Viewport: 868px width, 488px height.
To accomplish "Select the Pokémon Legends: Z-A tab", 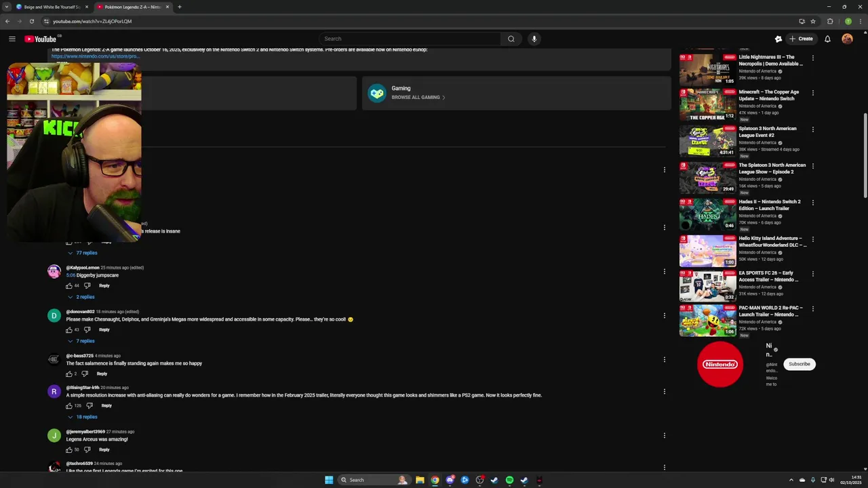I will coord(132,7).
